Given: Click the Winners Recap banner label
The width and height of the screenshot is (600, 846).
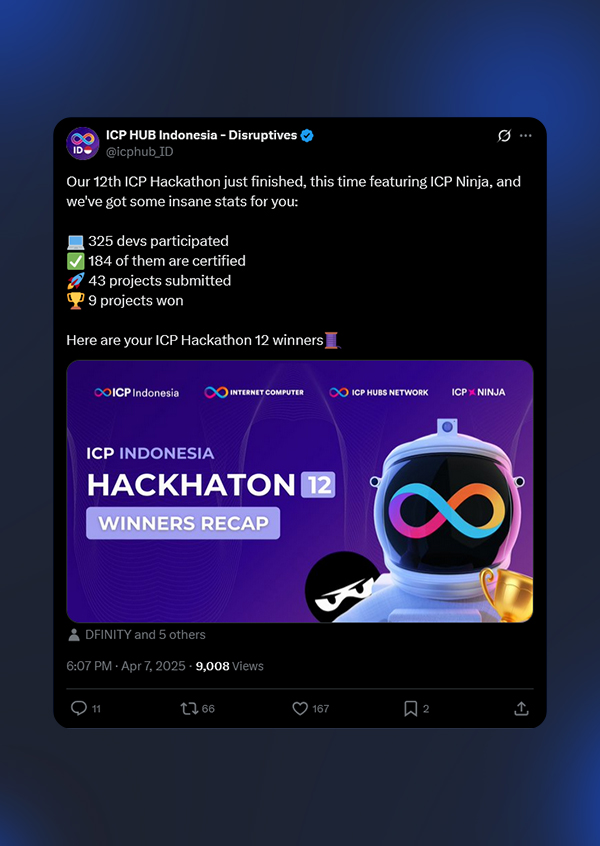Looking at the screenshot, I should (x=183, y=523).
